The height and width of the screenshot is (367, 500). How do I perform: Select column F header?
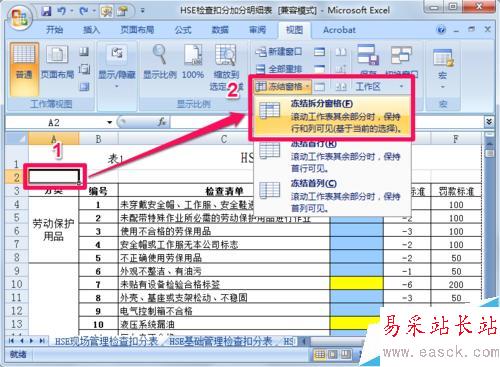pos(456,139)
